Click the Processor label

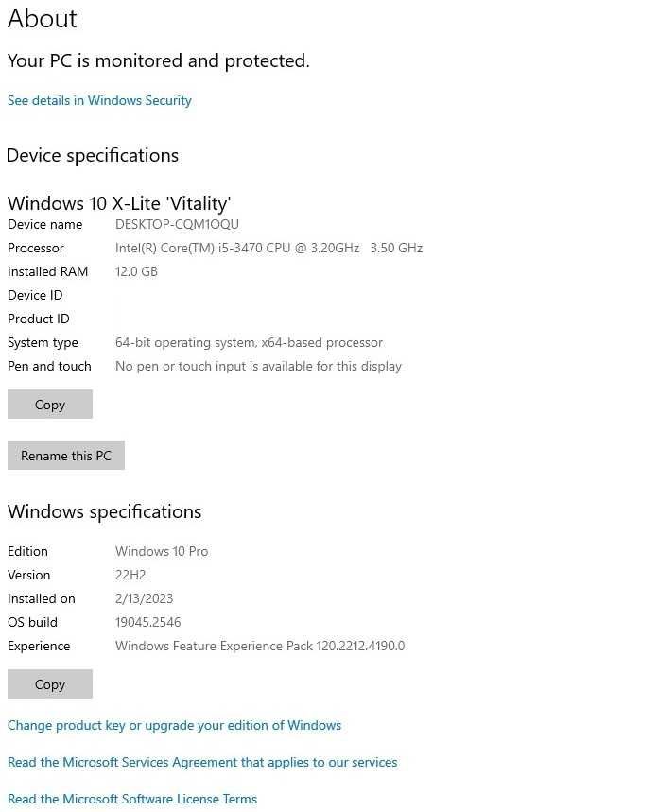36,249
